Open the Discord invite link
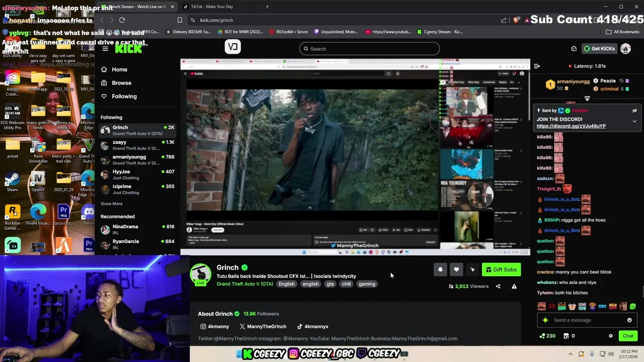 coord(571,126)
